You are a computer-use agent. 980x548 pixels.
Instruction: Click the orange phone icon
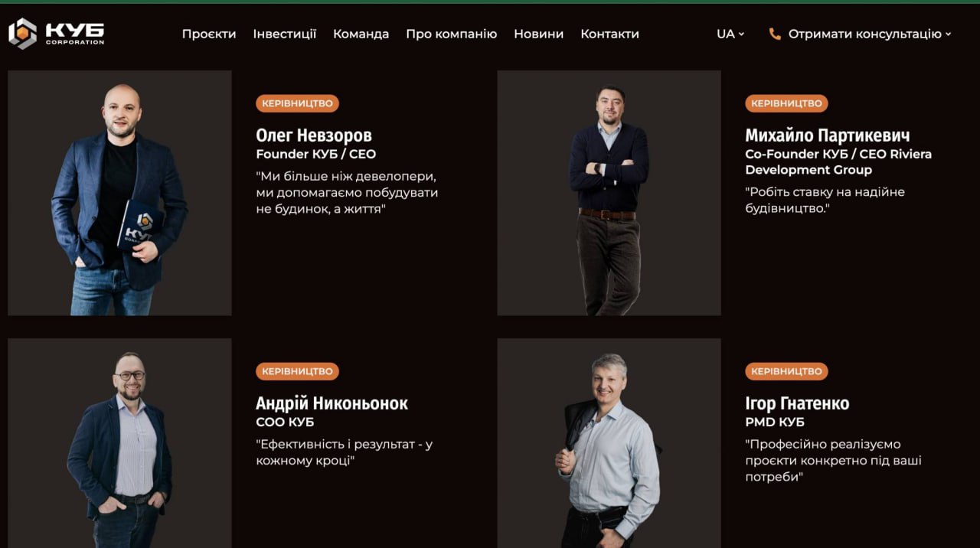pyautogui.click(x=775, y=34)
